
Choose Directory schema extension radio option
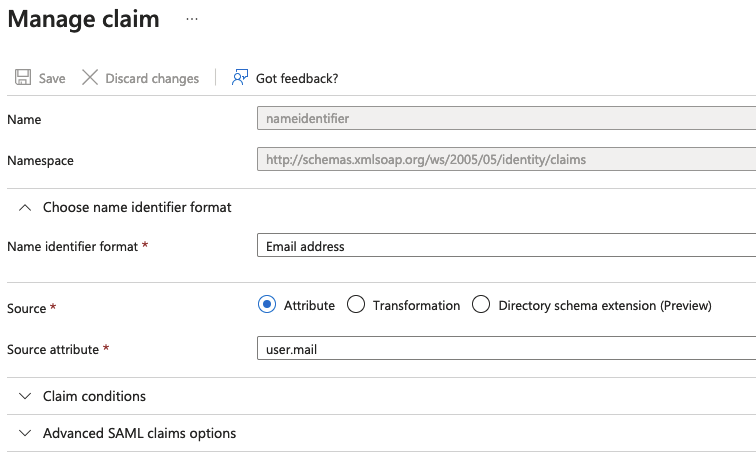pyautogui.click(x=481, y=305)
